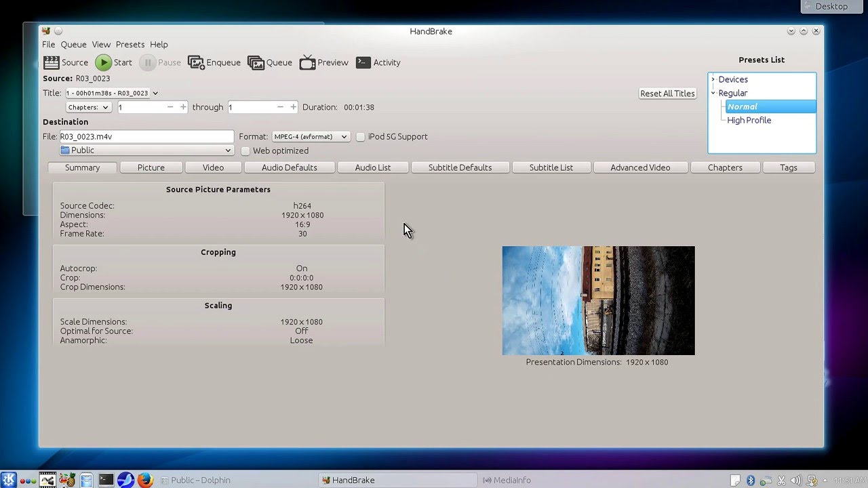This screenshot has height=488, width=868.
Task: Click the clock in the system tray
Action: pos(848,481)
